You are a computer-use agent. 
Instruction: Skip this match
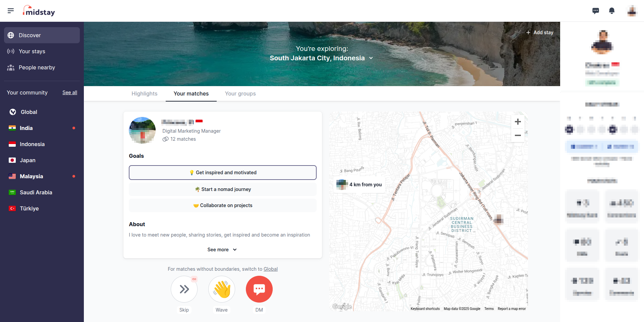184,289
